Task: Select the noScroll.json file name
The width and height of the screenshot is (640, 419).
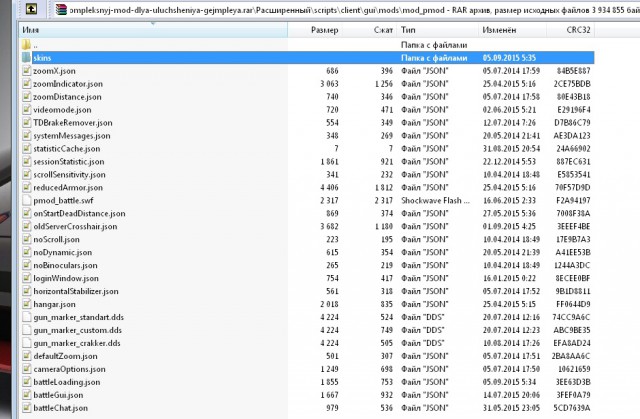Action: (x=56, y=240)
